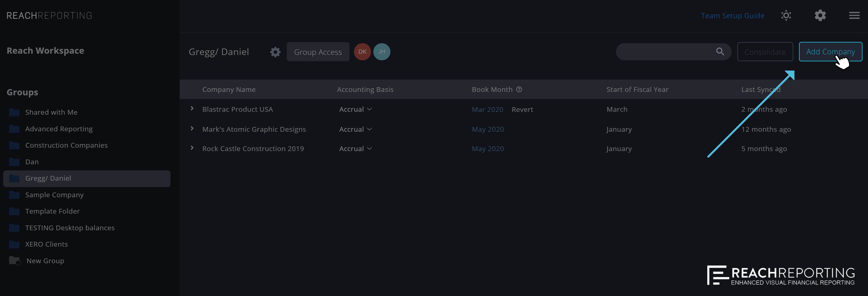Select the Template Folder group
This screenshot has width=868, height=296.
tap(52, 211)
